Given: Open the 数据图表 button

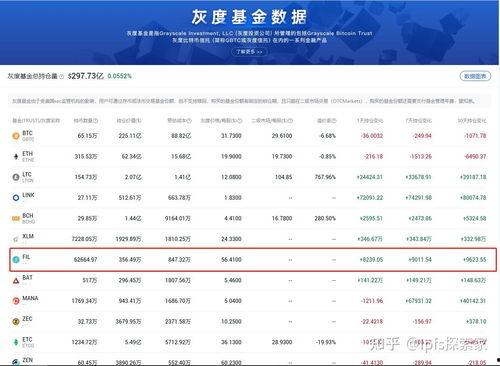Looking at the screenshot, I should [475, 76].
